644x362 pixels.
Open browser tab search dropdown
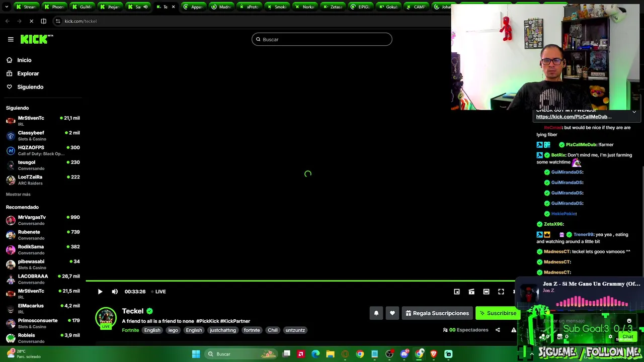[x=6, y=7]
